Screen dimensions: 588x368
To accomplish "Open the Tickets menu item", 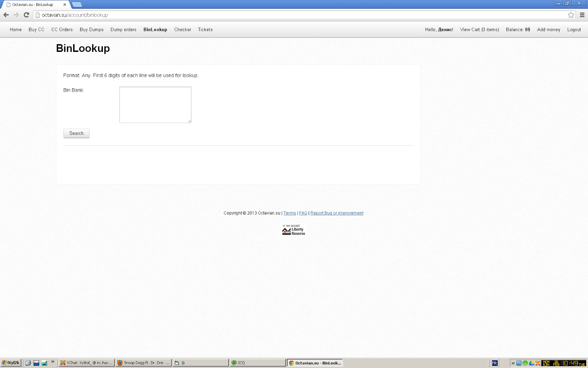I will point(205,30).
